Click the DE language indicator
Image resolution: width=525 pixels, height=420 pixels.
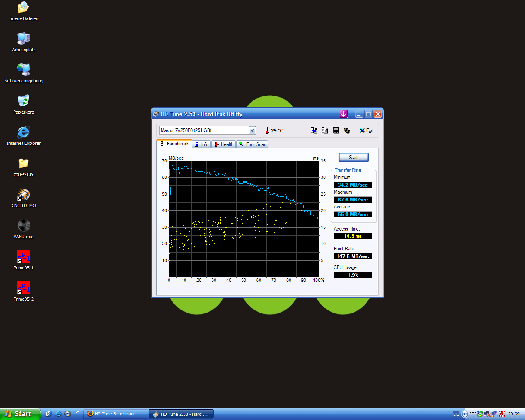(456, 414)
